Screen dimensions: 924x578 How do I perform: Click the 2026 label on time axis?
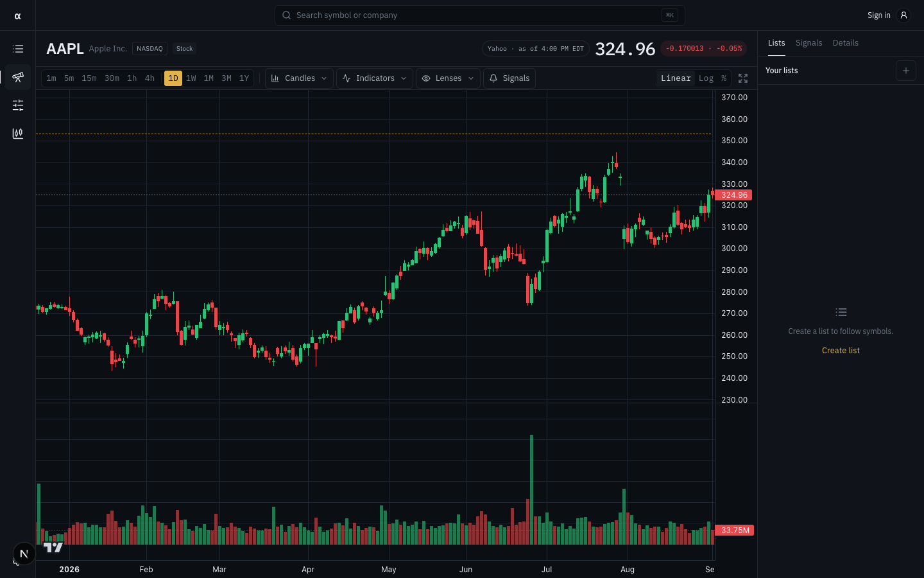pyautogui.click(x=69, y=570)
